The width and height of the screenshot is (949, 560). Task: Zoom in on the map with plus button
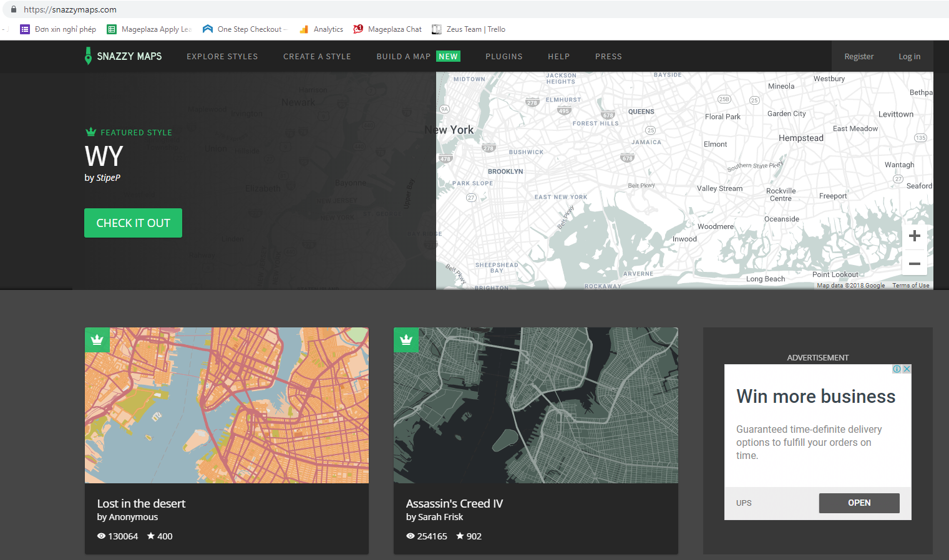coord(914,236)
